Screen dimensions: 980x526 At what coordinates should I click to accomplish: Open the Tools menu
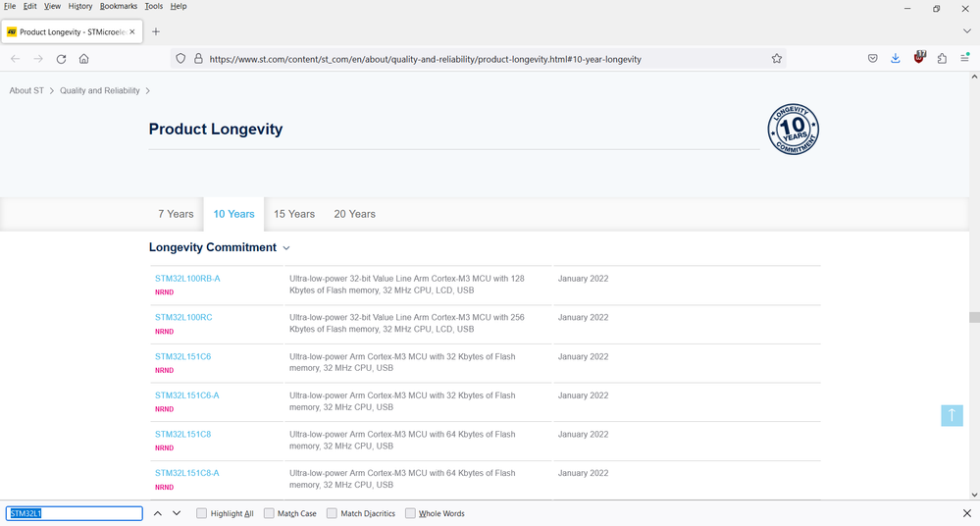pyautogui.click(x=153, y=6)
